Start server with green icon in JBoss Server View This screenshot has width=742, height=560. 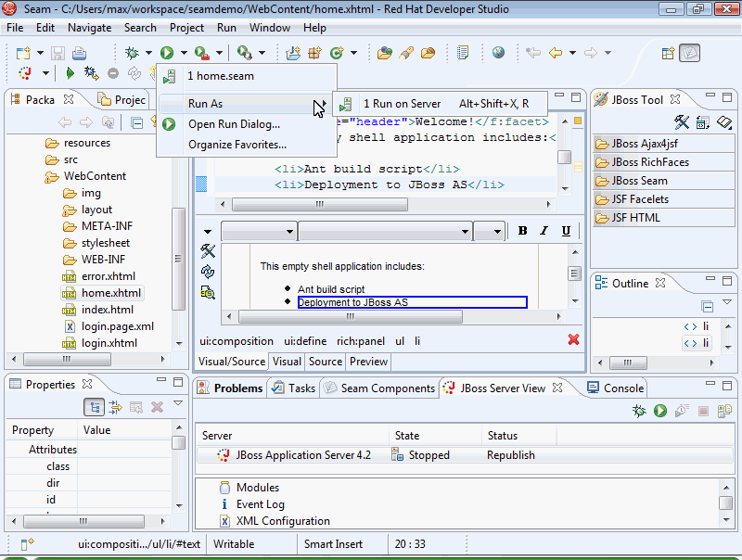(x=660, y=411)
